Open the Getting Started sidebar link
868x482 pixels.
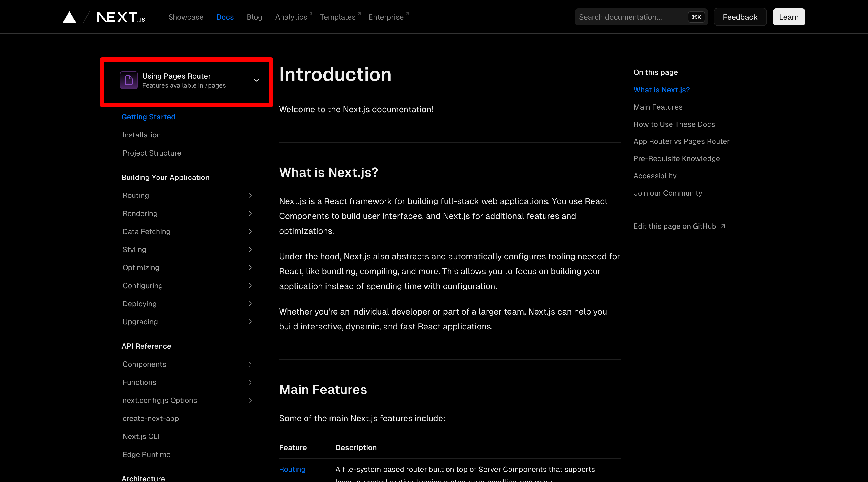click(x=148, y=117)
